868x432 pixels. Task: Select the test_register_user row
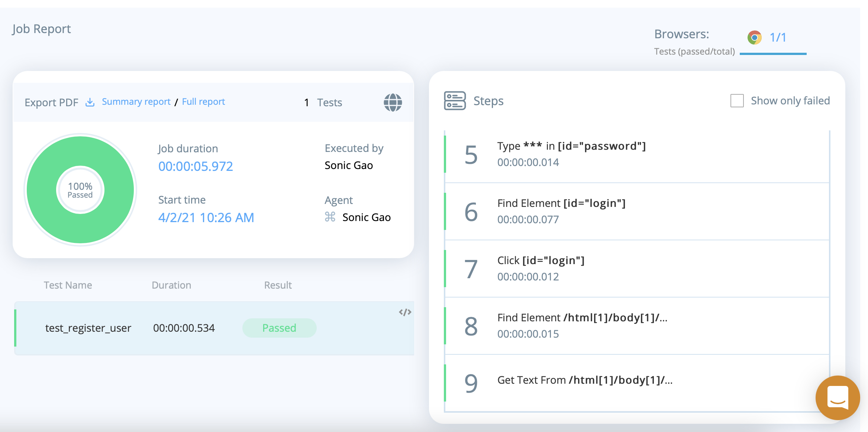88,328
